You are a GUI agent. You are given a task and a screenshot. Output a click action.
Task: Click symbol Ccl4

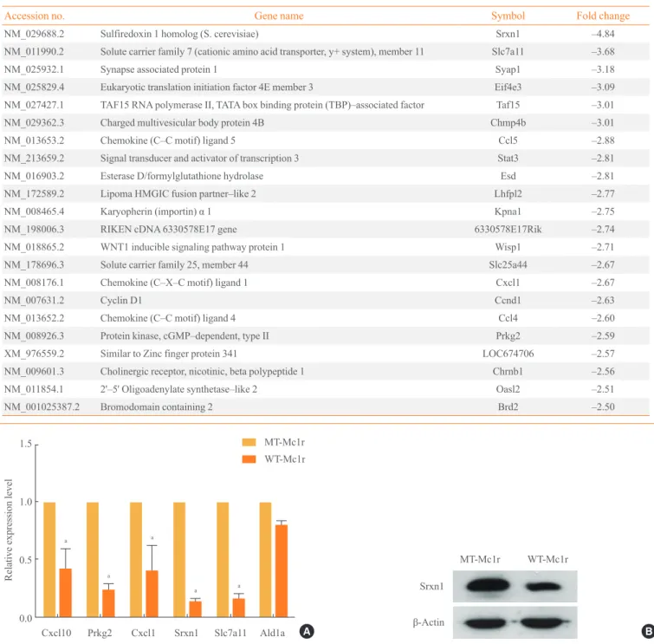pos(508,318)
